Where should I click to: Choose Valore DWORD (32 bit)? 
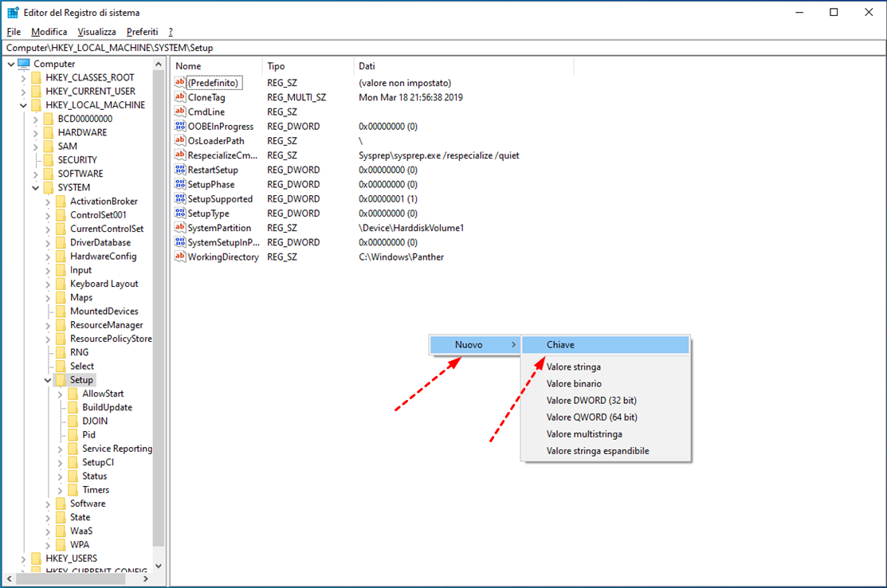(606, 400)
